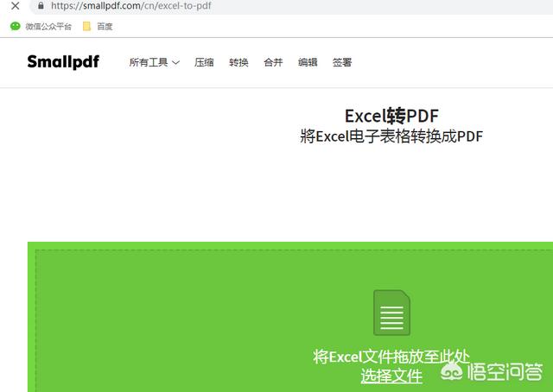Image resolution: width=553 pixels, height=392 pixels.
Task: Open the 转换 menu item
Action: 238,62
